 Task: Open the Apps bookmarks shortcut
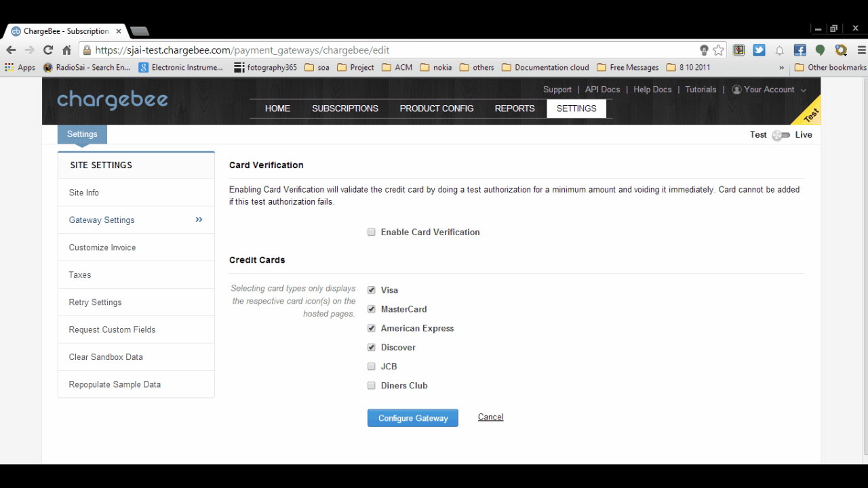click(x=20, y=68)
